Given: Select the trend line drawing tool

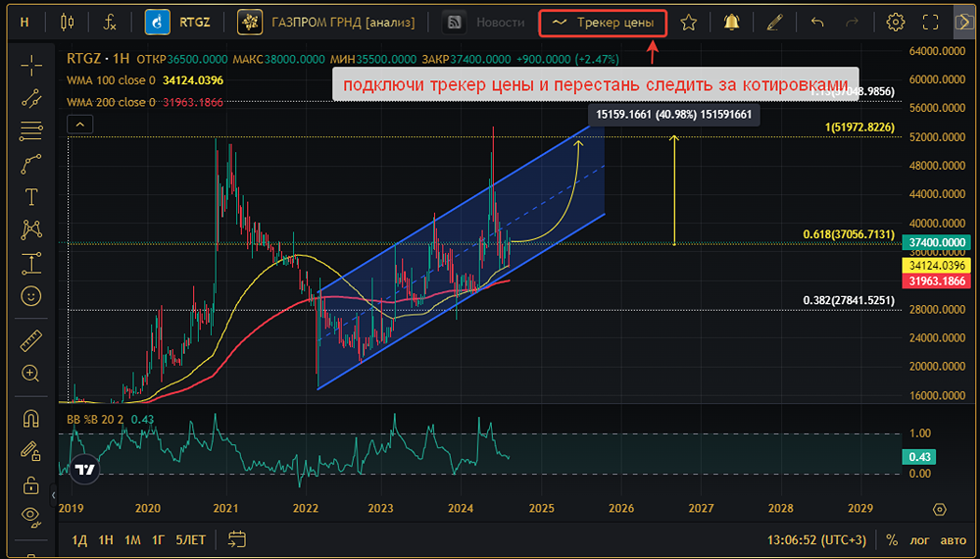Looking at the screenshot, I should (x=31, y=97).
